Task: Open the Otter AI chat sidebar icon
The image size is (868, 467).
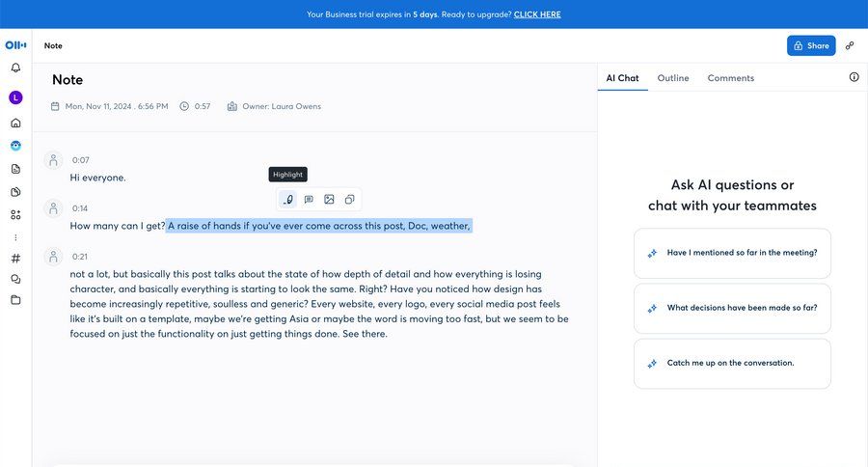Action: coord(15,146)
